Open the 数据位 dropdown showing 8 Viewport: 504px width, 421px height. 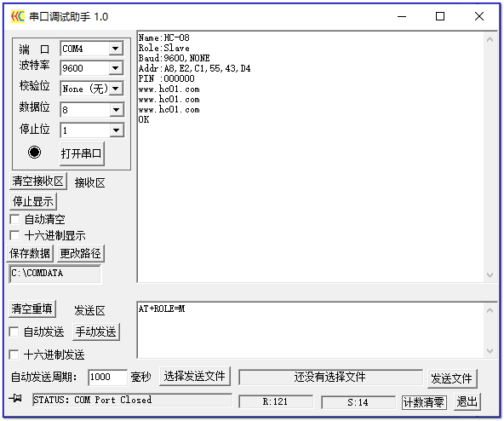tap(116, 110)
